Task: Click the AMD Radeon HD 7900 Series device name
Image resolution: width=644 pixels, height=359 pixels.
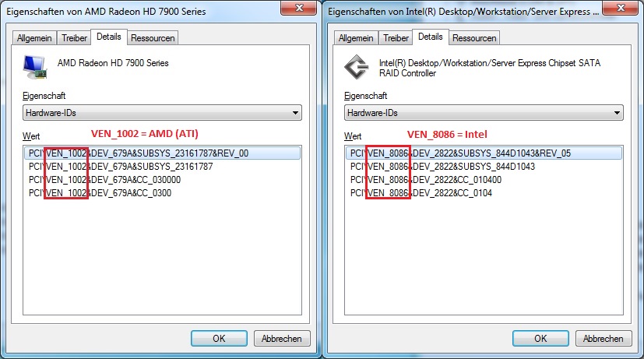Action: click(113, 63)
